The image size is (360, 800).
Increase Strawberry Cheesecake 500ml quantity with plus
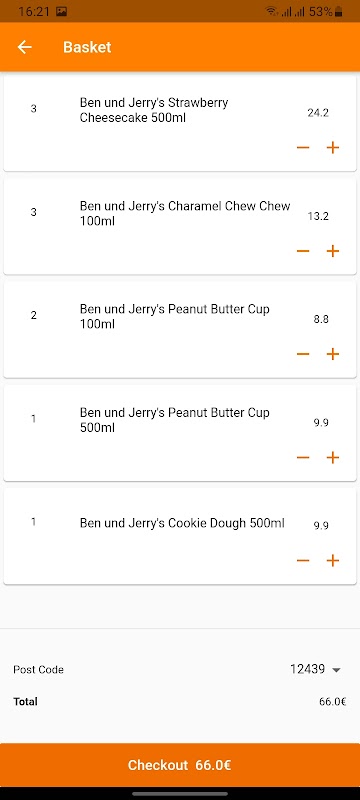[x=332, y=148]
